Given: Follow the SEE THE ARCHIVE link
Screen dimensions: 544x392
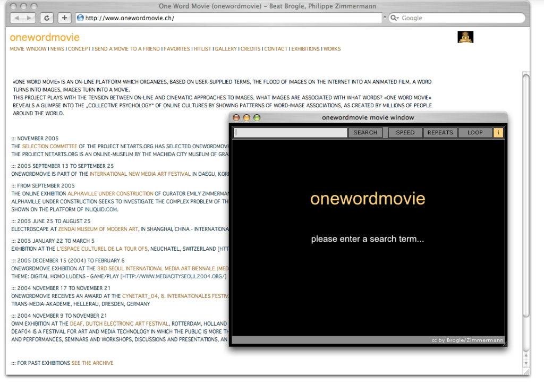Looking at the screenshot, I should (92, 363).
